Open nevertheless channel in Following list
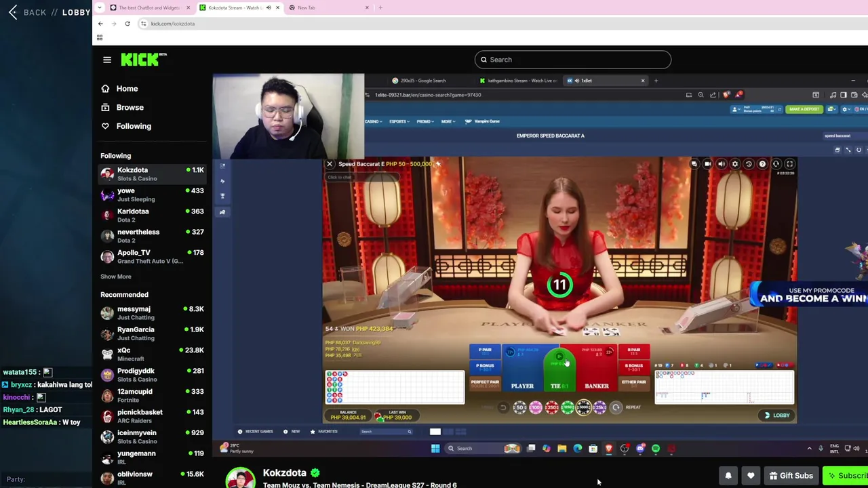Image resolution: width=868 pixels, height=488 pixels. point(152,236)
